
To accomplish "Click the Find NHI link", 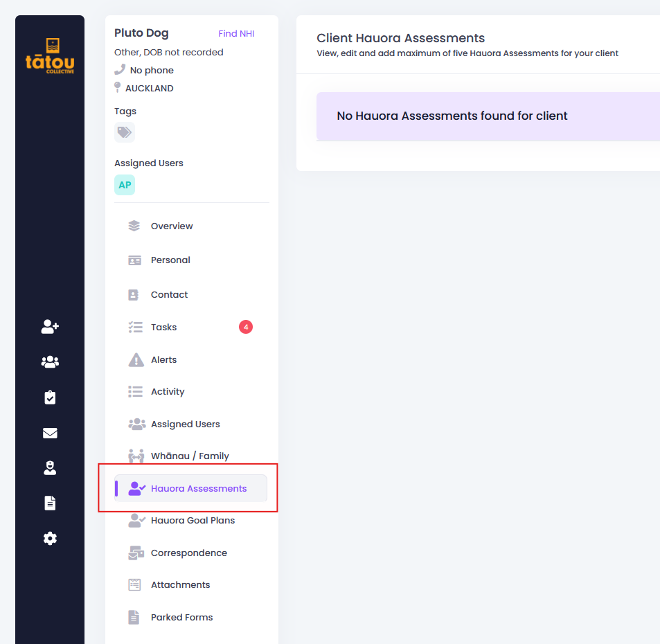I will pos(236,34).
